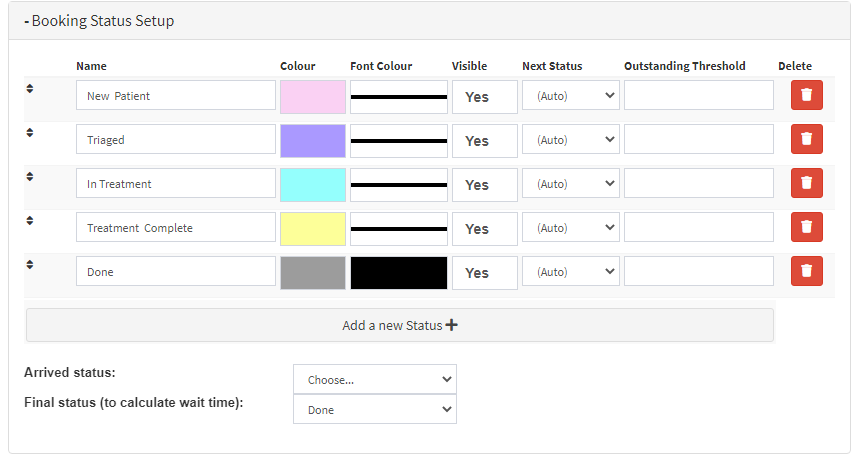The height and width of the screenshot is (461, 854).
Task: Delete the New Patient status row
Action: click(806, 96)
